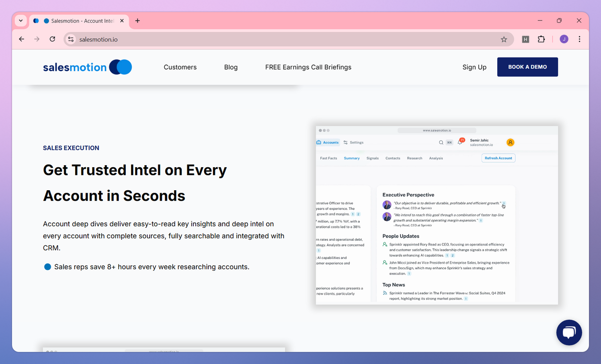Open the chat widget bubble
601x364 pixels.
tap(569, 332)
